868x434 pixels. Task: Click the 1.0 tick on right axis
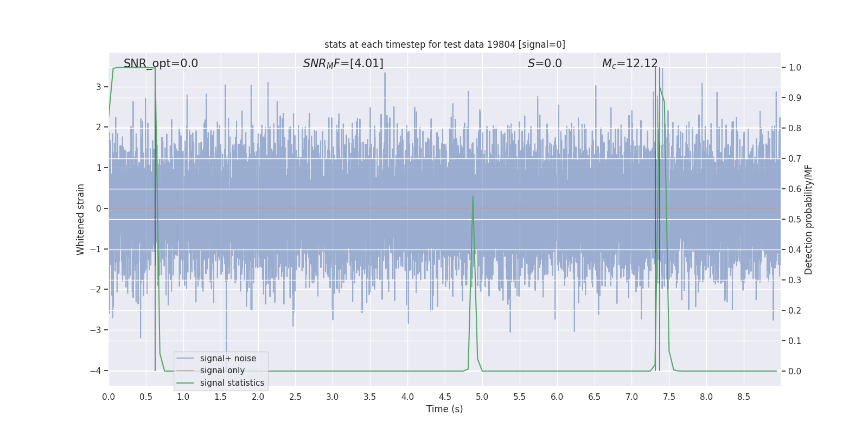coord(795,68)
